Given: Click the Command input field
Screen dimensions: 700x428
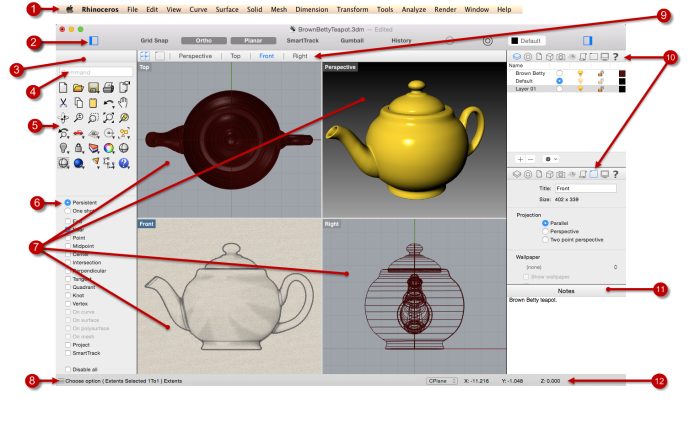Looking at the screenshot, I should pos(96,72).
